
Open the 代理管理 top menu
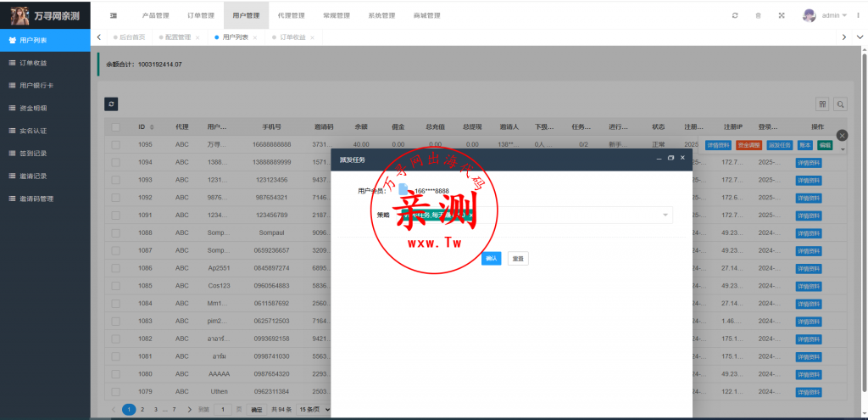[292, 15]
